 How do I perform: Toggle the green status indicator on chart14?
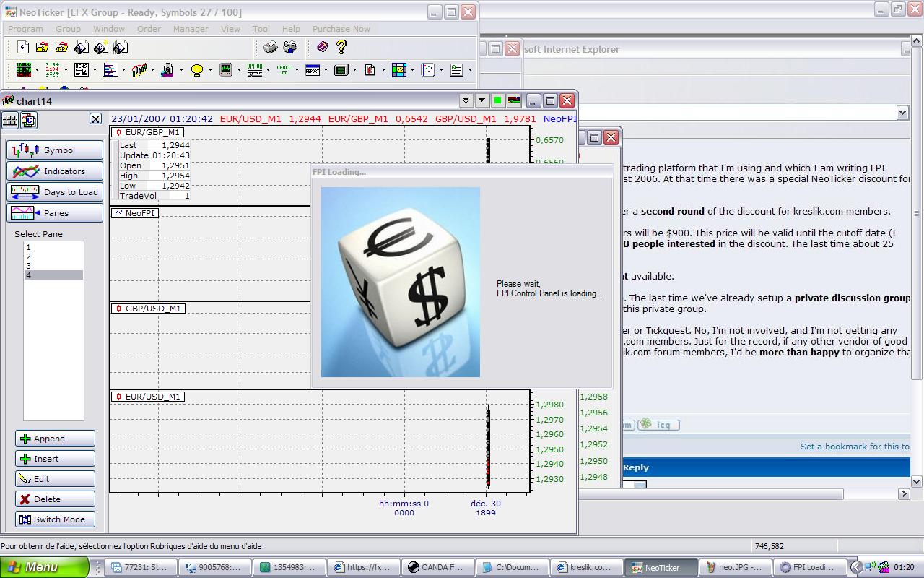[497, 101]
